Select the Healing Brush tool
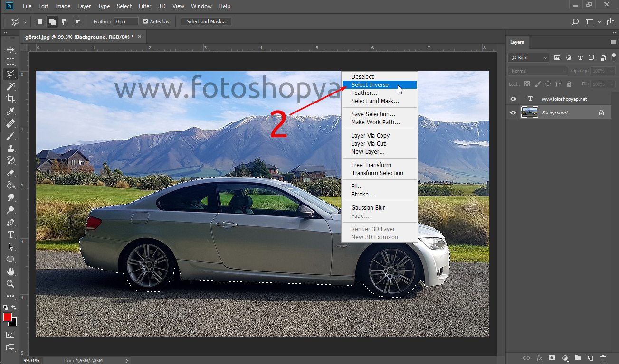619x364 pixels. [10, 123]
